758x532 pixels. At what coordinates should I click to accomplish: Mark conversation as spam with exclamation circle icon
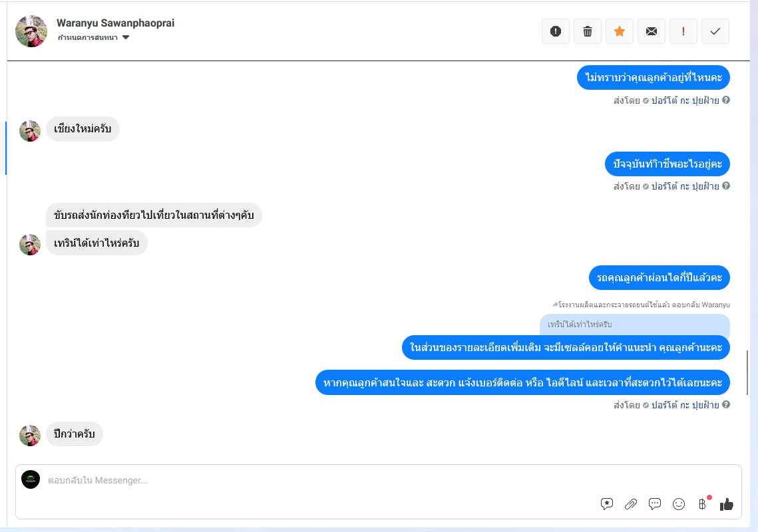(x=556, y=31)
